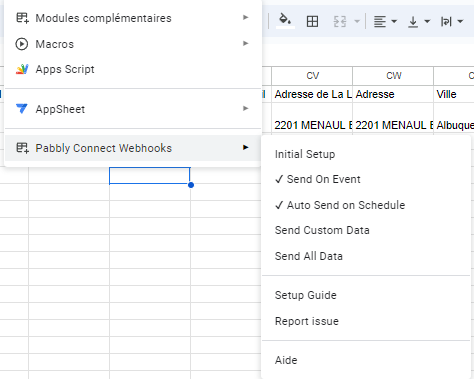Expand the Pabbly Connect Webhooks arrow

pyautogui.click(x=246, y=147)
